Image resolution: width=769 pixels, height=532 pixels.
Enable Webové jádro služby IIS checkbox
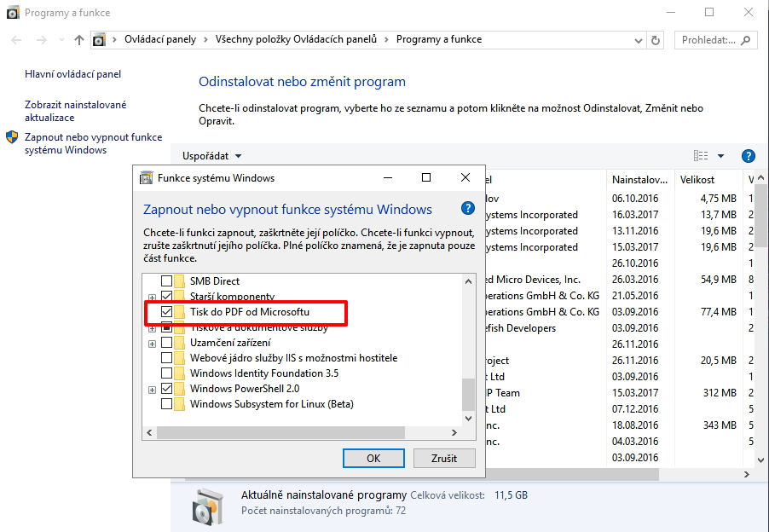(x=167, y=358)
